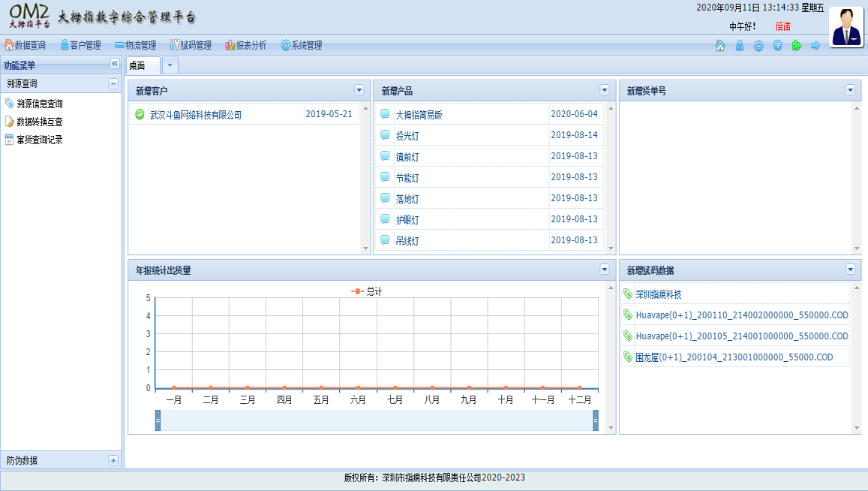Open the 赋码管理 menu
The width and height of the screenshot is (868, 491).
191,46
